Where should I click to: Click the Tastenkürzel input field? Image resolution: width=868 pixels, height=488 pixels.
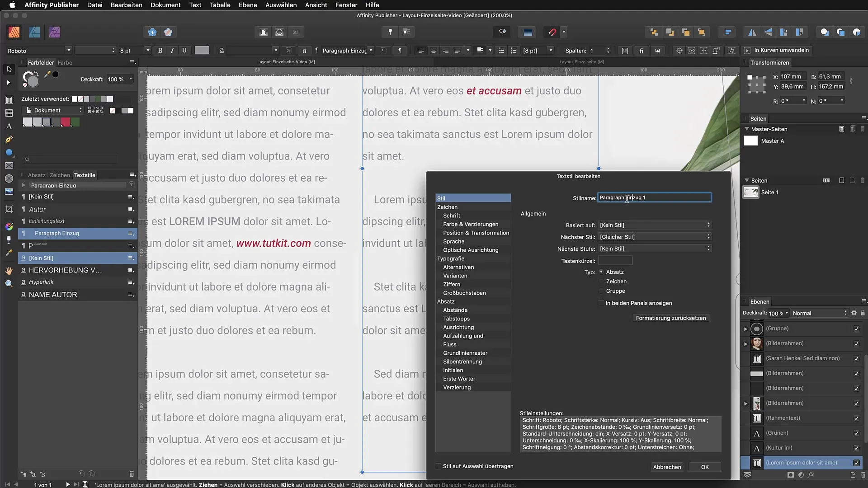[x=615, y=261]
